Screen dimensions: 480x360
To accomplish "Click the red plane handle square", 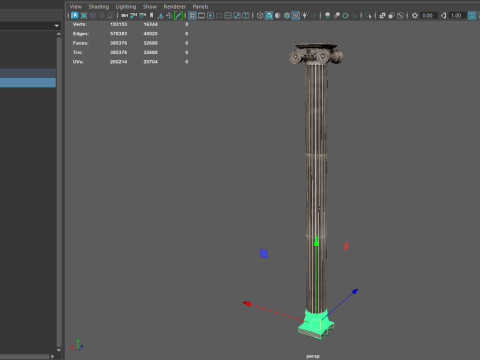I will pos(346,246).
